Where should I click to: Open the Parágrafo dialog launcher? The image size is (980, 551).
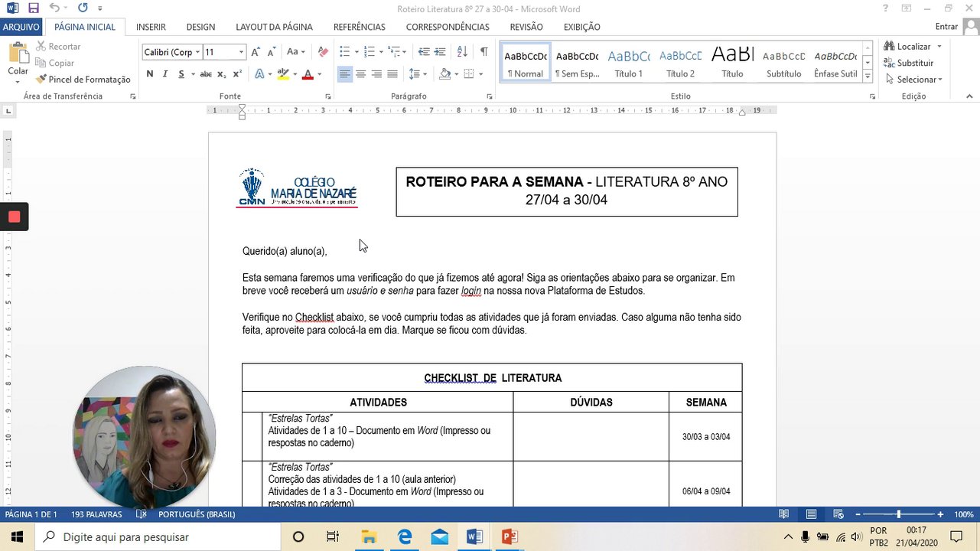pyautogui.click(x=490, y=96)
